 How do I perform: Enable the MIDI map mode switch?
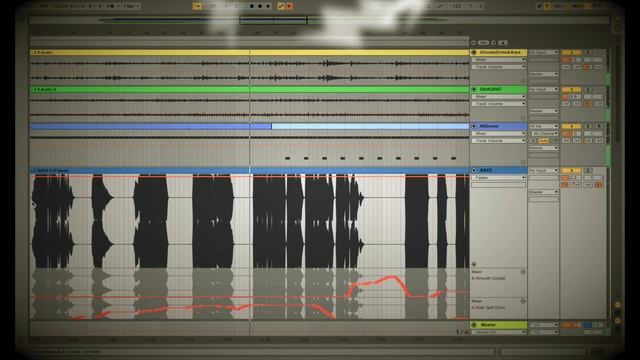(577, 6)
